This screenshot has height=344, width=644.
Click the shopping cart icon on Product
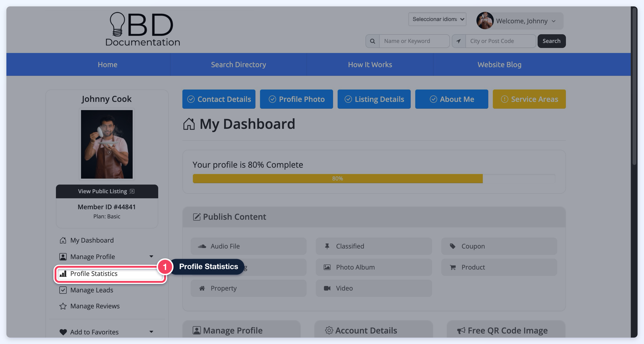coord(452,267)
